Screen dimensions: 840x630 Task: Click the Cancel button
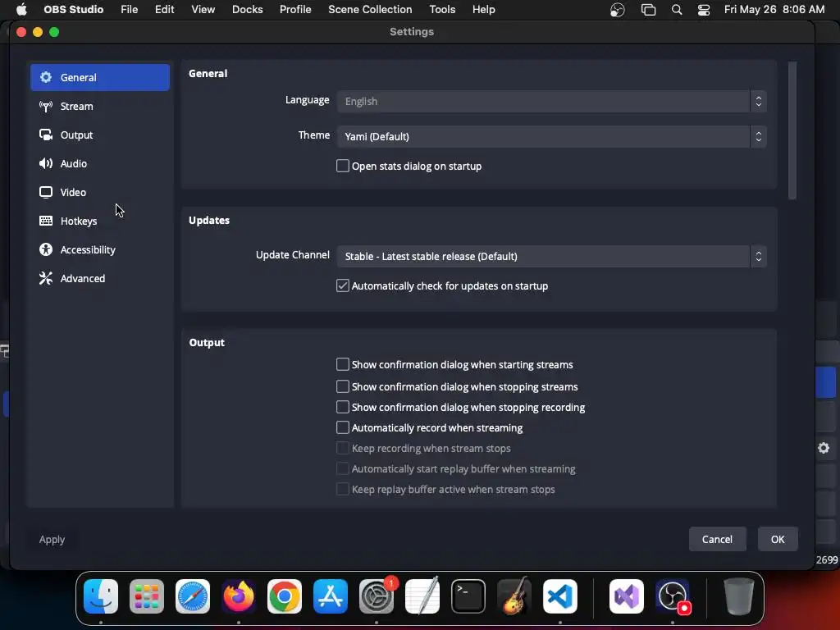(717, 540)
